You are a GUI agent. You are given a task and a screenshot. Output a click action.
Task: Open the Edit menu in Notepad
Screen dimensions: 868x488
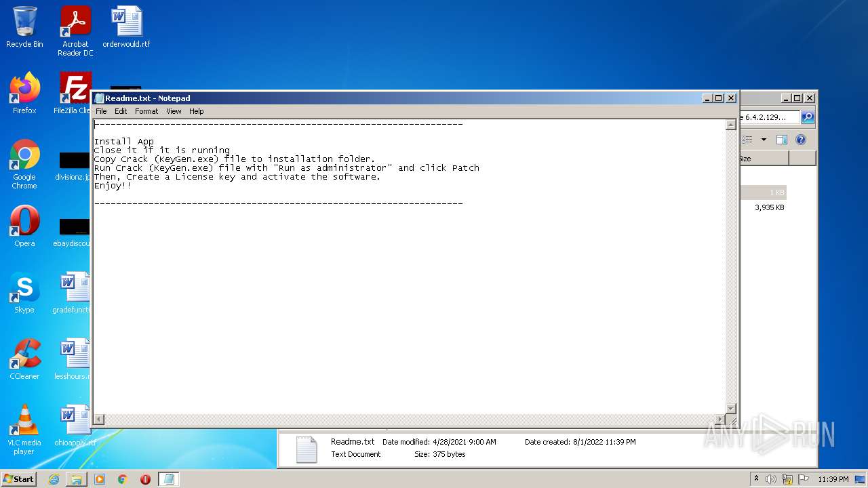pos(121,111)
